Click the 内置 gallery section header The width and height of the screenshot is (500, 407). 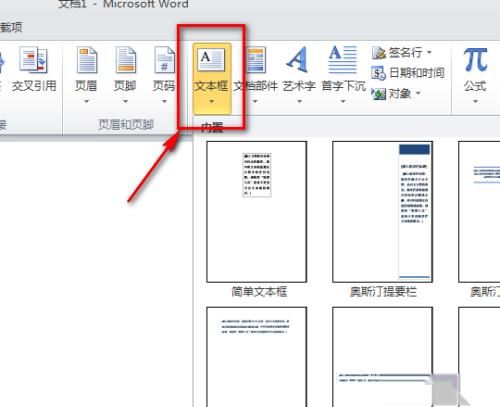click(212, 127)
